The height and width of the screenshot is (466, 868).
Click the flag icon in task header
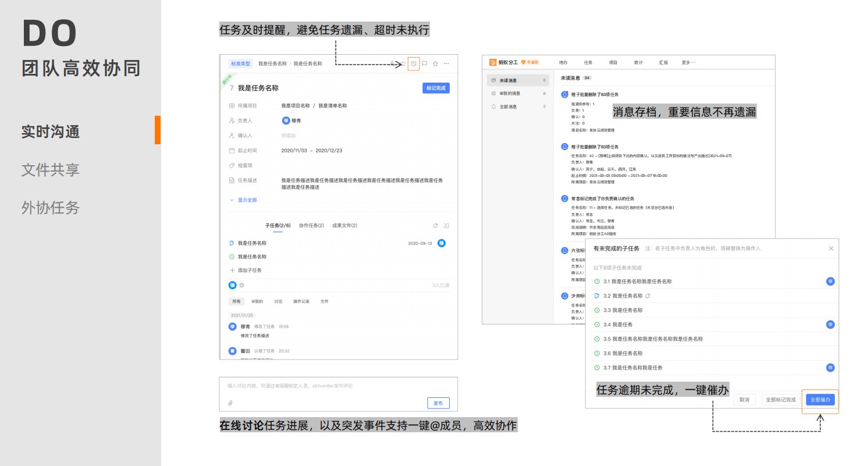[425, 63]
